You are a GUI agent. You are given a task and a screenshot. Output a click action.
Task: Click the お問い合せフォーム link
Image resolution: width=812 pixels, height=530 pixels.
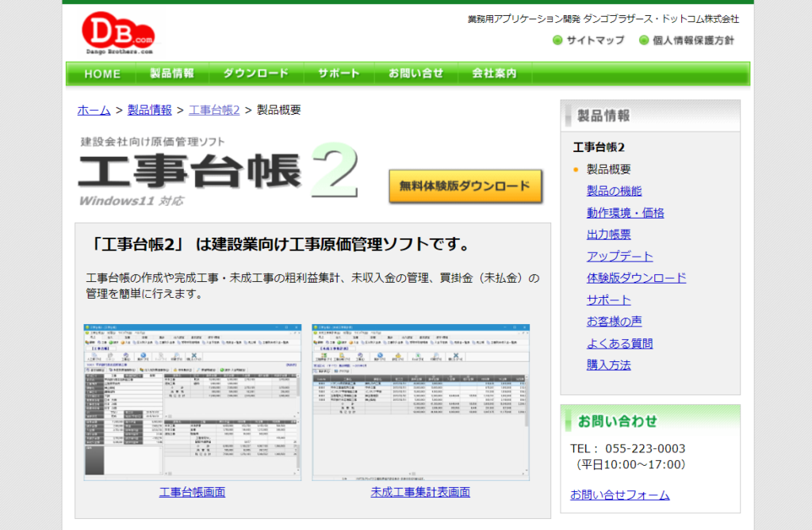pos(619,495)
